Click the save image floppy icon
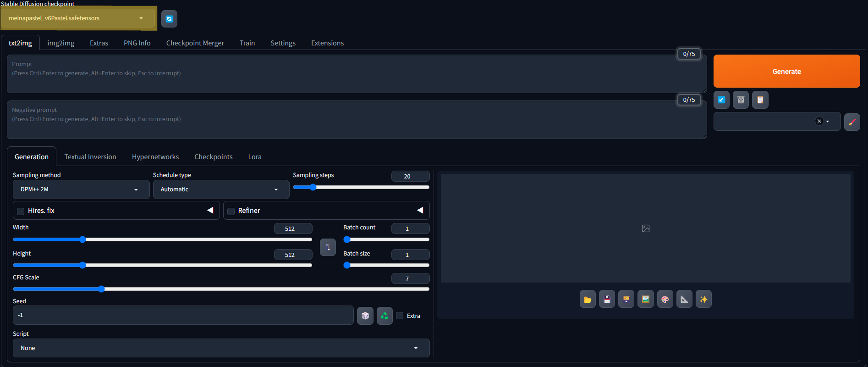The width and height of the screenshot is (868, 367). tap(607, 300)
